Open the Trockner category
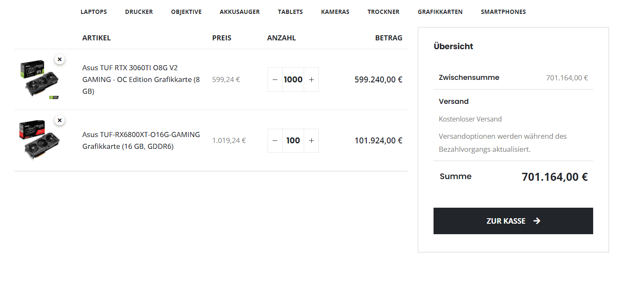The image size is (644, 288). click(384, 12)
